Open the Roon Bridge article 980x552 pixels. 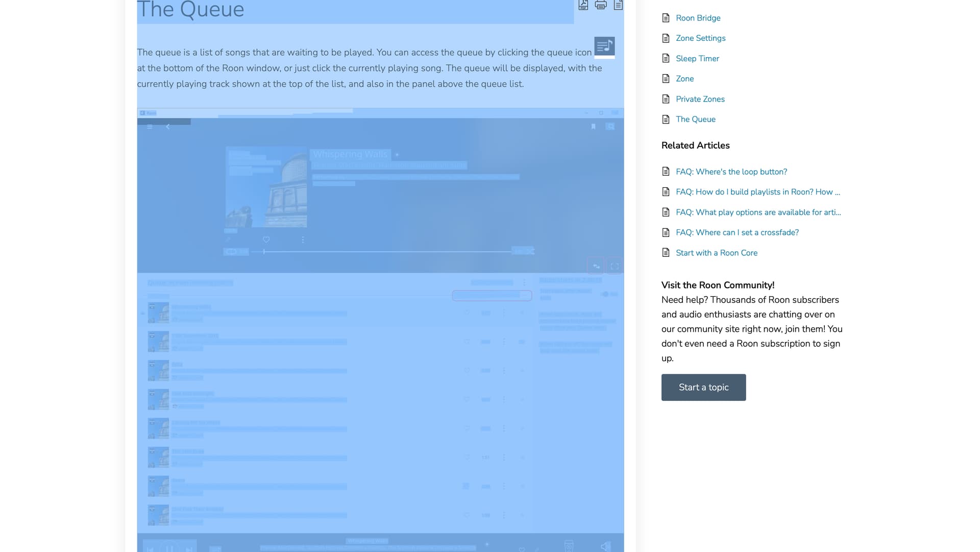pyautogui.click(x=698, y=18)
